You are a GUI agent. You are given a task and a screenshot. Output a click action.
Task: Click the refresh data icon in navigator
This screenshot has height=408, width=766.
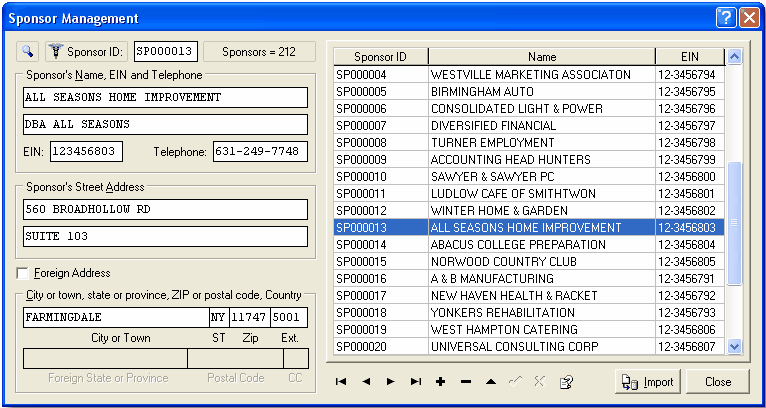(566, 382)
